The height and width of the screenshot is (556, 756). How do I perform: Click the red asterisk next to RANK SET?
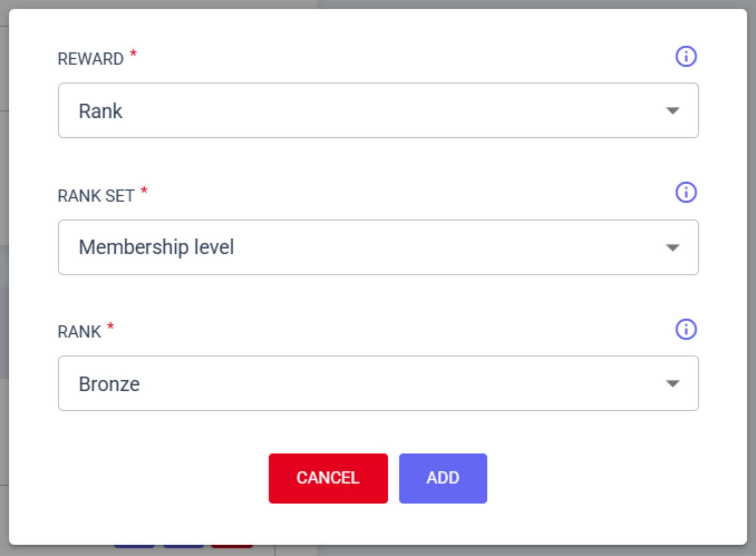(144, 190)
